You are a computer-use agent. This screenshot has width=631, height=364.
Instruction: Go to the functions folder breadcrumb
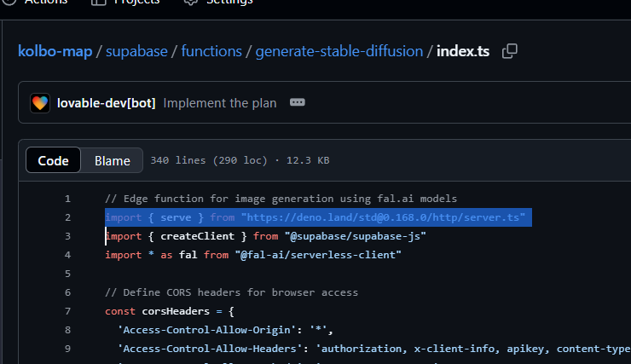tap(211, 51)
